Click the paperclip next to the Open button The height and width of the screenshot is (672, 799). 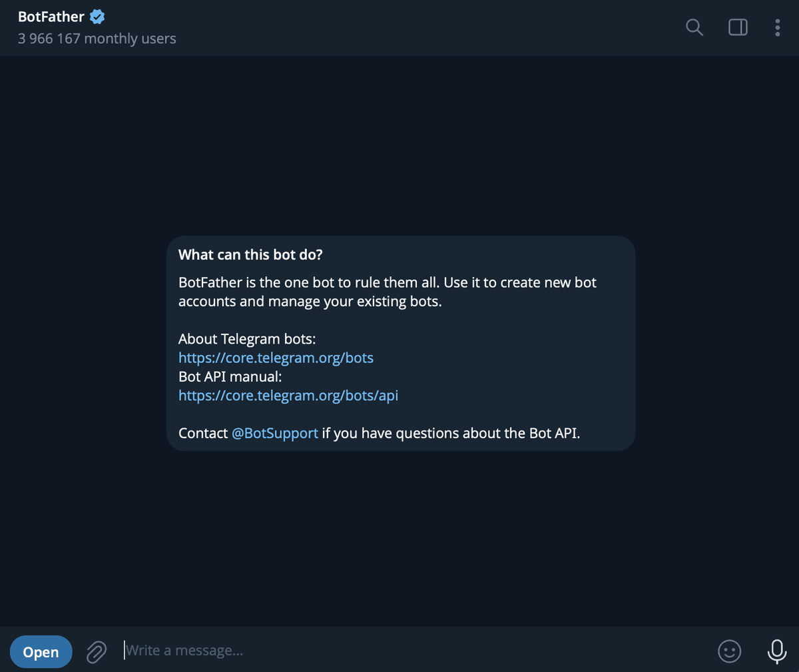pyautogui.click(x=96, y=651)
